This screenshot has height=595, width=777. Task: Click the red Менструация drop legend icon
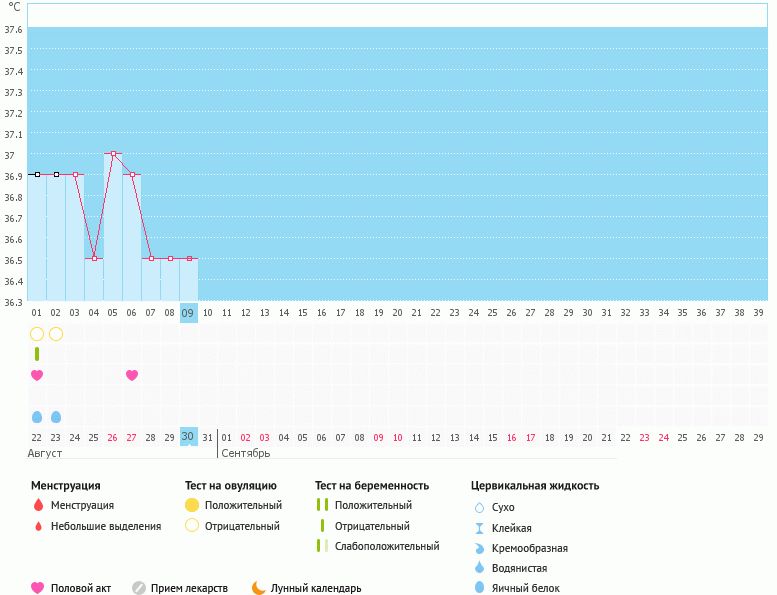coord(38,505)
